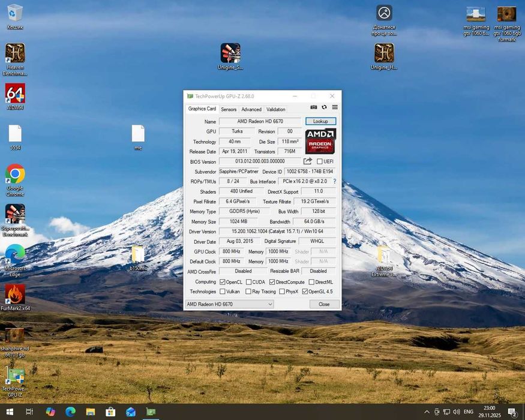The width and height of the screenshot is (525, 420).
Task: Open the GPU-Z hamburger menu
Action: click(335, 107)
